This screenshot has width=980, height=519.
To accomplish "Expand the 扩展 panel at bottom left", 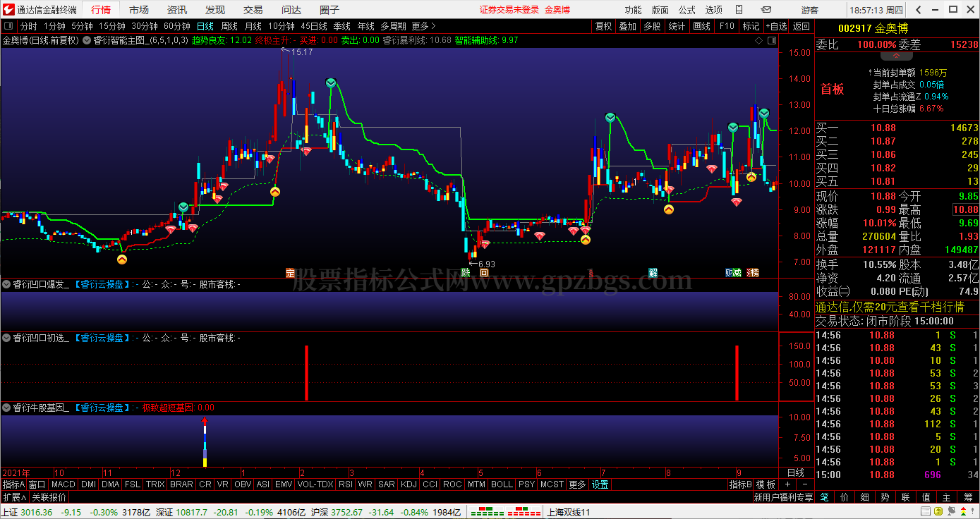I will 14,497.
